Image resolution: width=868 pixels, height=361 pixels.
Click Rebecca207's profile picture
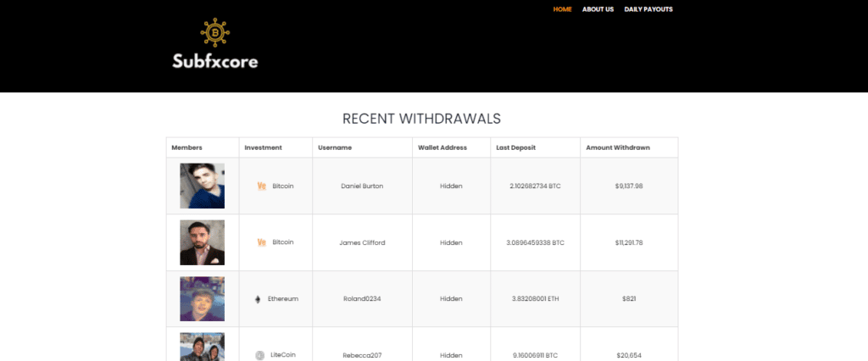(x=202, y=347)
